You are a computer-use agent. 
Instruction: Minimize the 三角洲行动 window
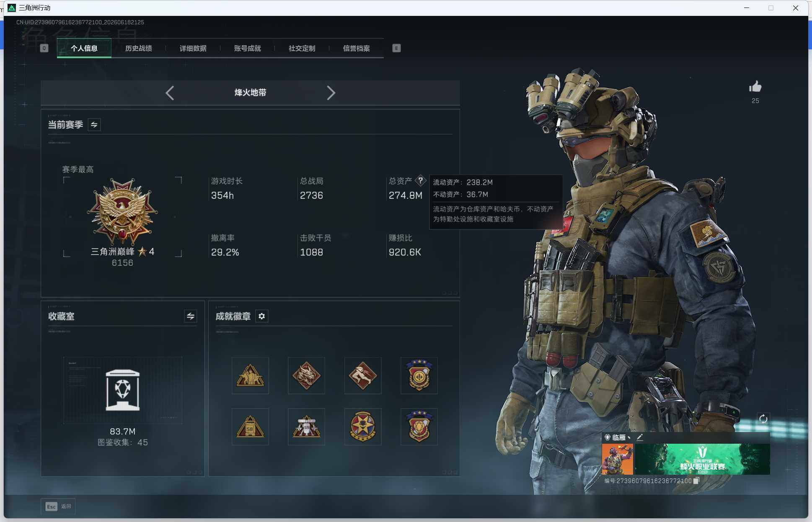[x=746, y=8]
